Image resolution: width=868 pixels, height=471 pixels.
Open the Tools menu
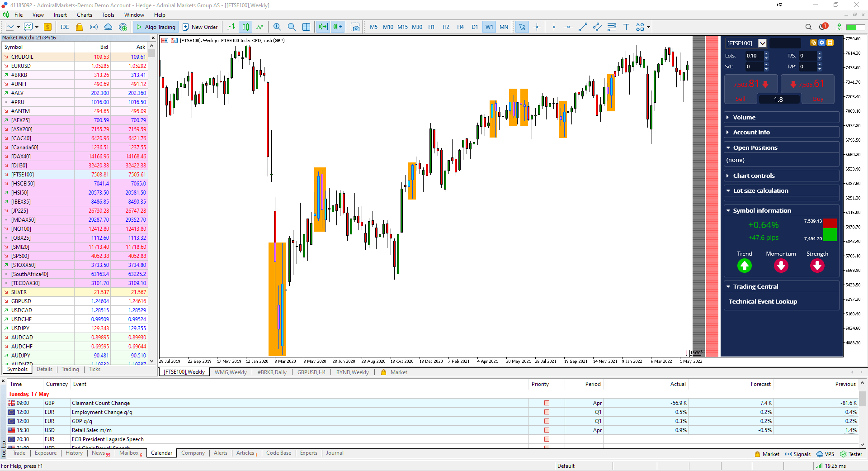[x=108, y=15]
